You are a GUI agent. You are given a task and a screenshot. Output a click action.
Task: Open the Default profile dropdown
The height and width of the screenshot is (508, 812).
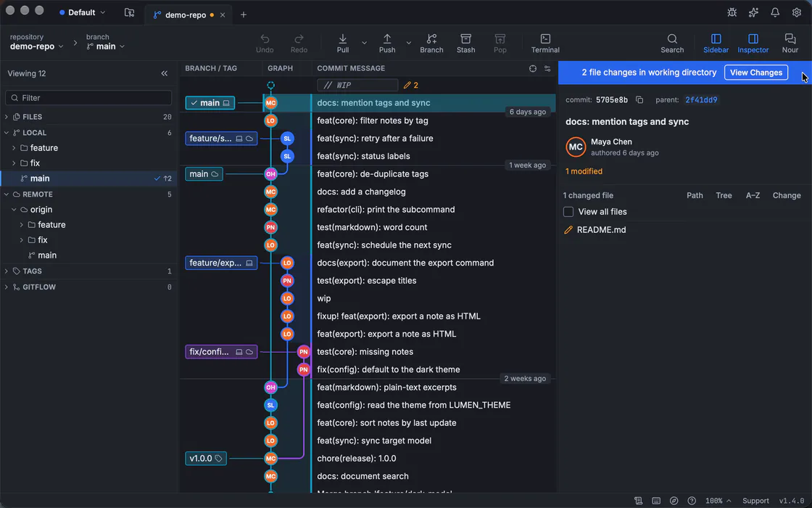[83, 12]
